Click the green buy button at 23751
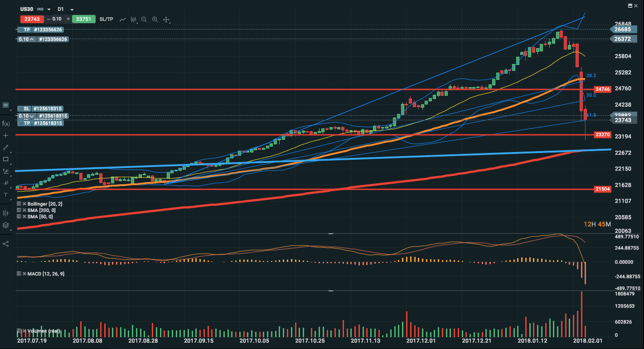Viewport: 644px width, 349px height. point(84,19)
